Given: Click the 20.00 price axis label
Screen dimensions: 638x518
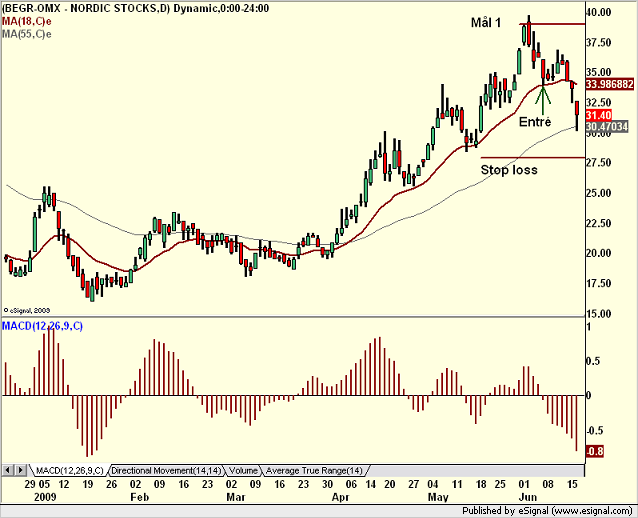Looking at the screenshot, I should pyautogui.click(x=599, y=253).
